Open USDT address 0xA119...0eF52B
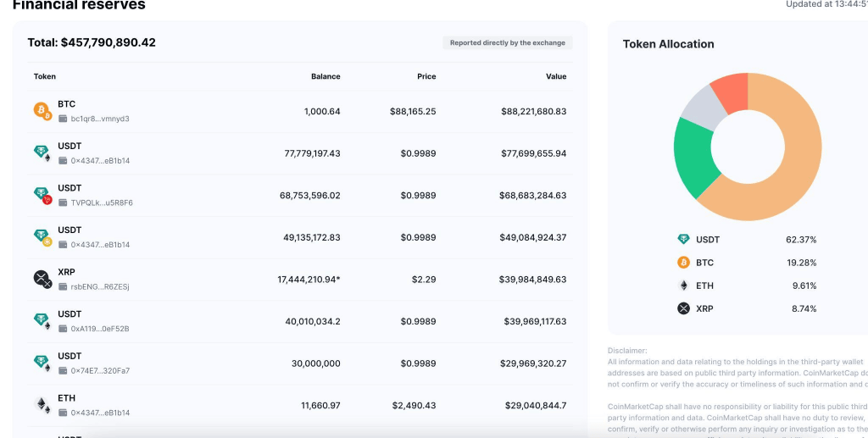Viewport: 868px width, 438px height. (x=100, y=329)
